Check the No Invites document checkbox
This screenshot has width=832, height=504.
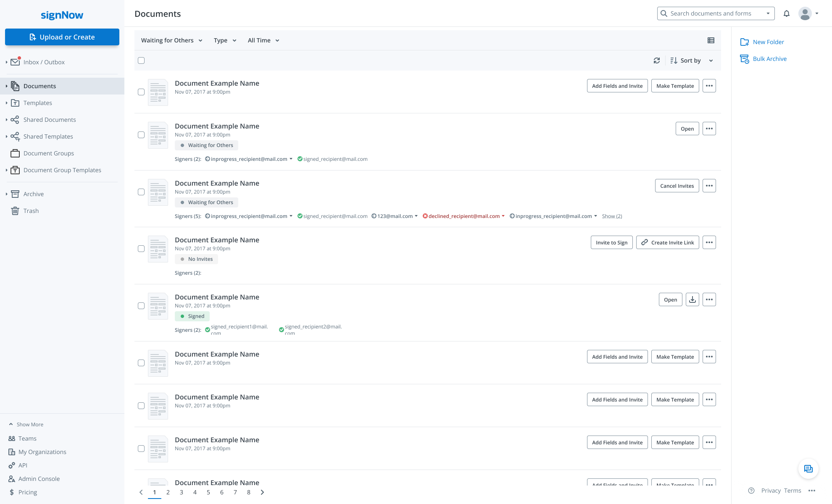[141, 249]
